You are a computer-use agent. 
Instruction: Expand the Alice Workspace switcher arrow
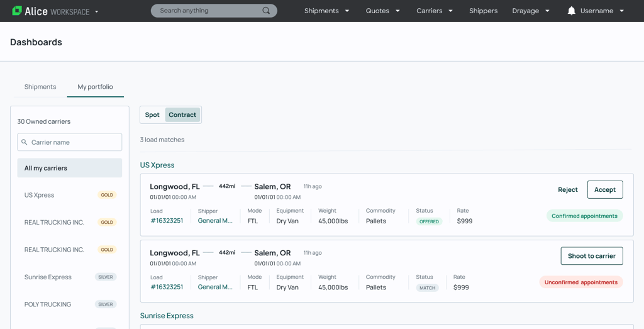(97, 11)
